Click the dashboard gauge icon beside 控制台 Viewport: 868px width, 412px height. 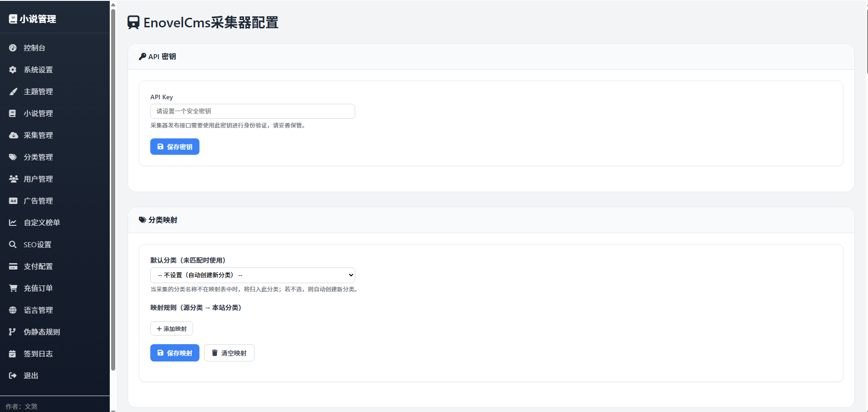click(x=13, y=48)
